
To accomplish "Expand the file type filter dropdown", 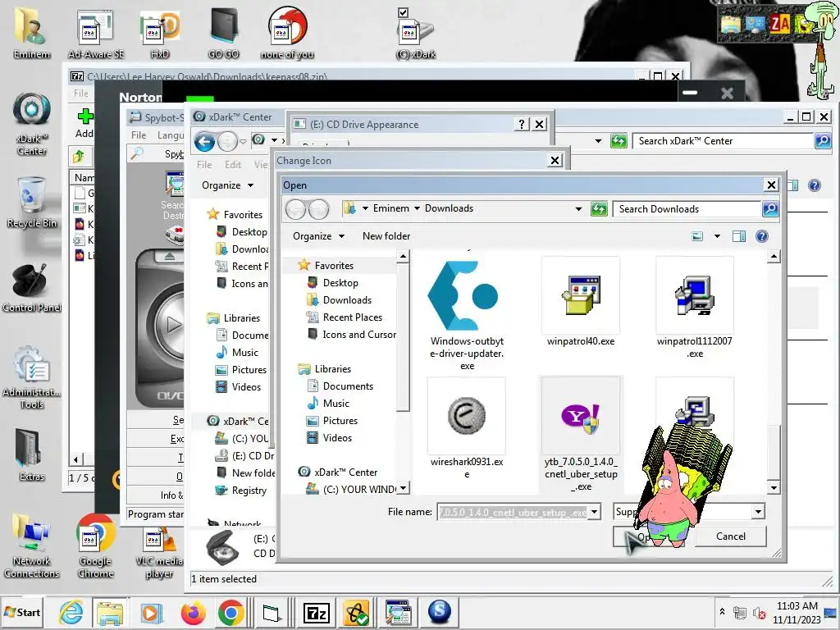I will click(x=758, y=512).
